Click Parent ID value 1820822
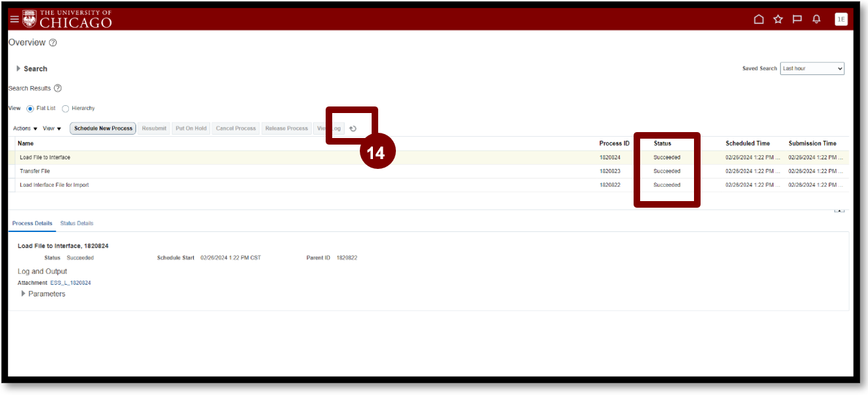The height and width of the screenshot is (395, 868). click(x=347, y=258)
